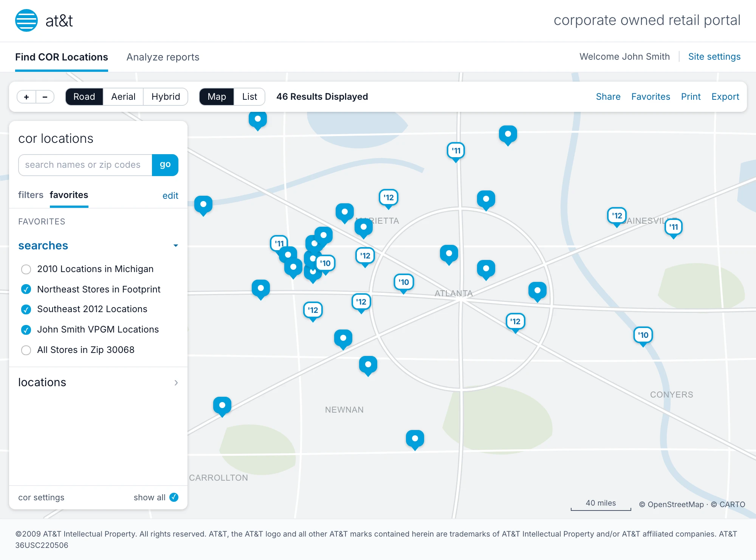Collapse the searches section arrow

[x=175, y=246]
